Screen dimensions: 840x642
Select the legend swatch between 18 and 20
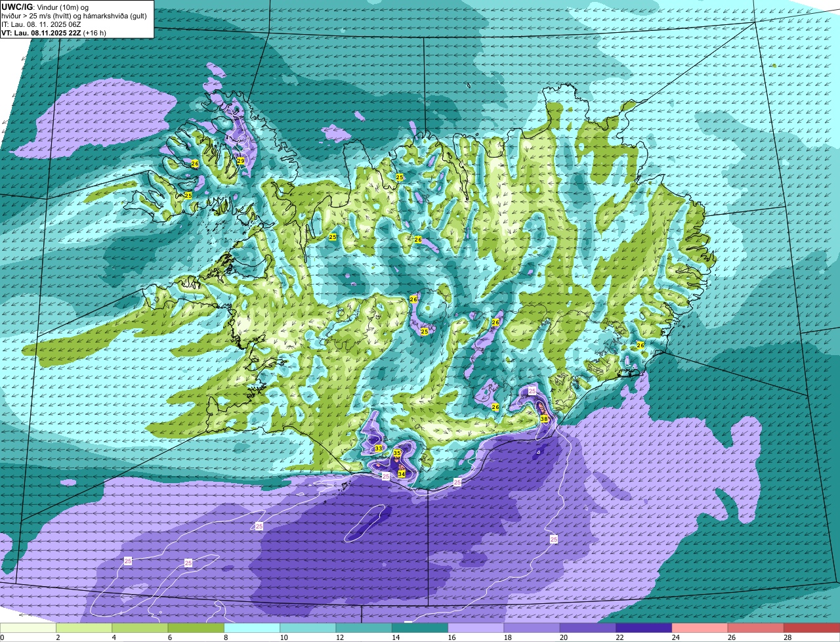tap(532, 628)
